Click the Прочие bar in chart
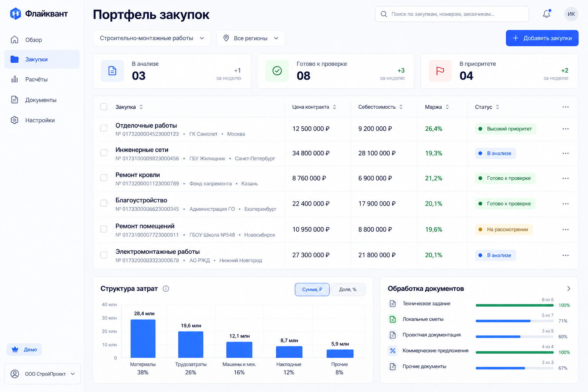588x392 pixels. (340, 354)
